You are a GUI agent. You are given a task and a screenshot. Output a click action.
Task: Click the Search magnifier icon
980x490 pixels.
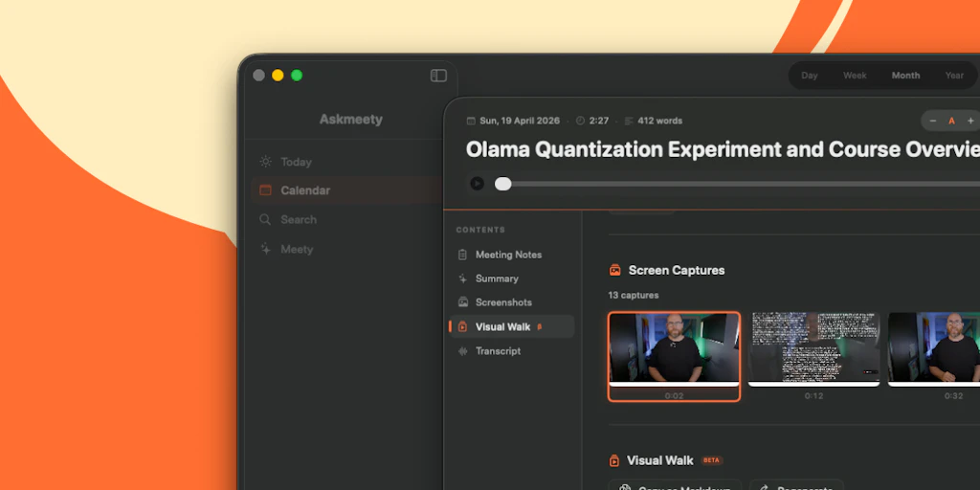coord(266,219)
